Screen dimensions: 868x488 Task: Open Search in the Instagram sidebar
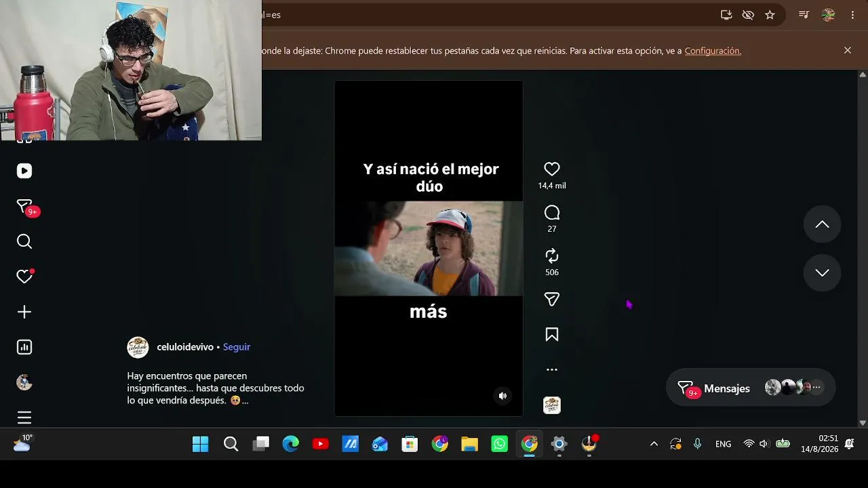coord(24,241)
